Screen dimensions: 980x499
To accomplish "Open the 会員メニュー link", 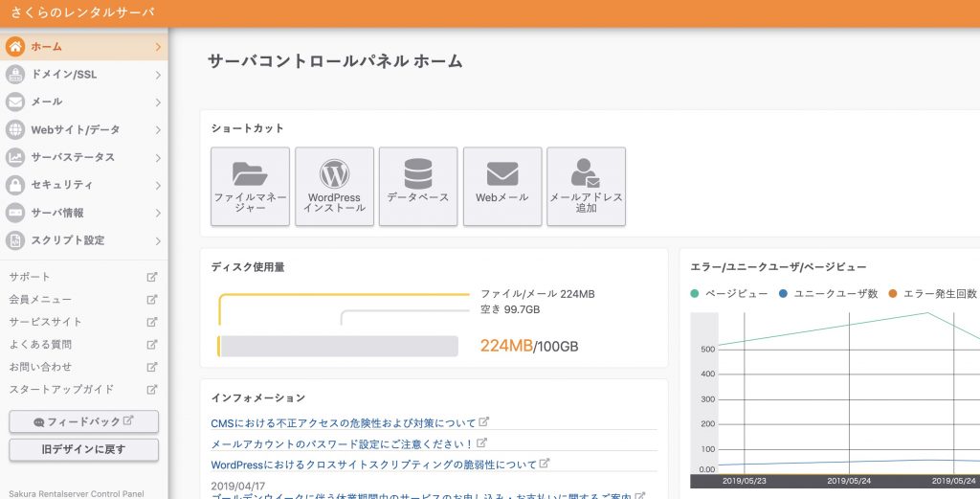I will point(40,299).
